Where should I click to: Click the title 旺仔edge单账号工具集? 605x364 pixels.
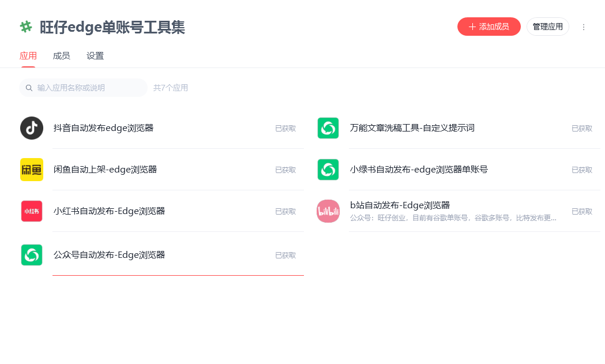click(x=112, y=28)
